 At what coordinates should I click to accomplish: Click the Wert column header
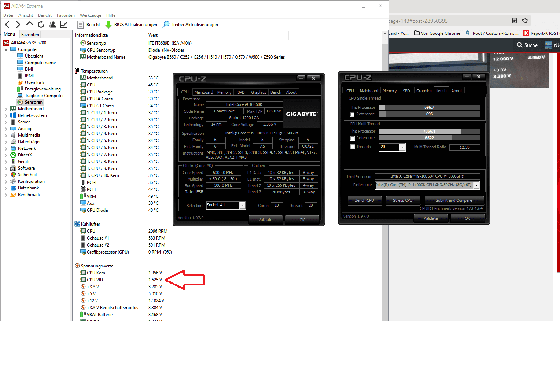pos(217,35)
